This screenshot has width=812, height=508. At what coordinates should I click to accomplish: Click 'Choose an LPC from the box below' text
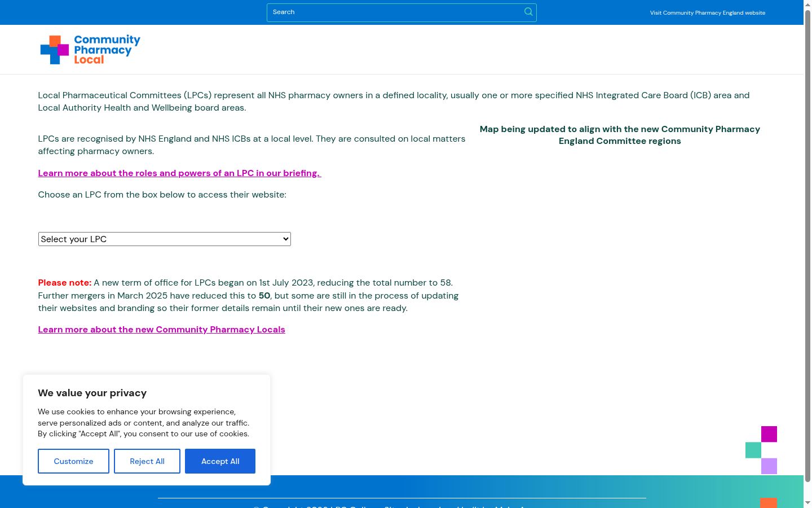point(162,195)
